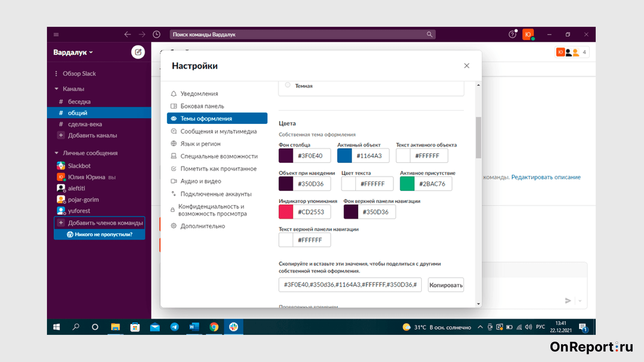644x362 pixels.
Task: Click the Поиск команды Вардалук search bar
Action: pos(303,35)
